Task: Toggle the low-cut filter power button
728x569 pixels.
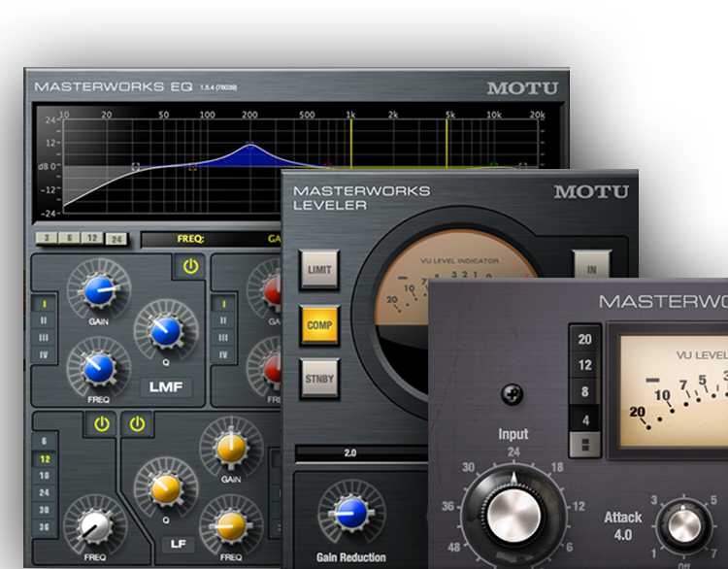Action: click(x=100, y=423)
